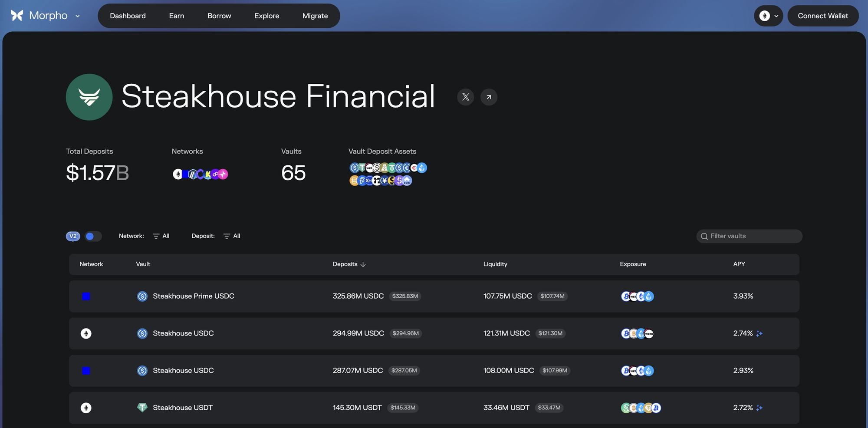Switch to the Borrow page
Image resolution: width=868 pixels, height=428 pixels.
219,16
